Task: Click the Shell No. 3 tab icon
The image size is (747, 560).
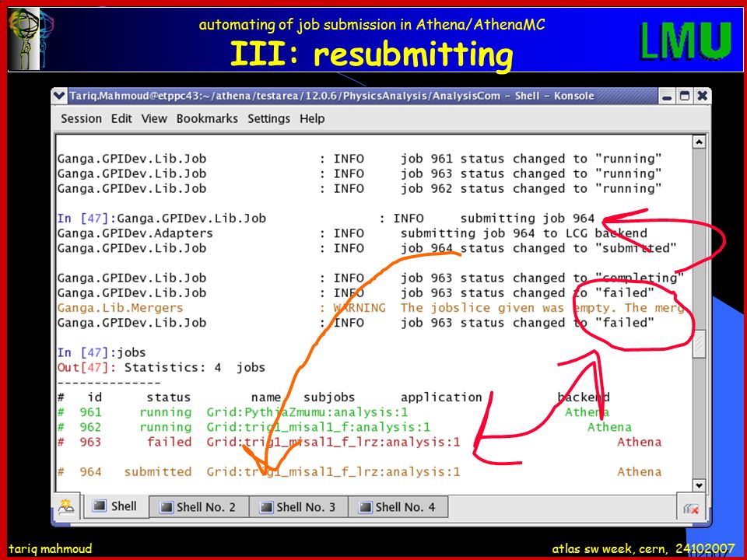Action: pos(266,507)
